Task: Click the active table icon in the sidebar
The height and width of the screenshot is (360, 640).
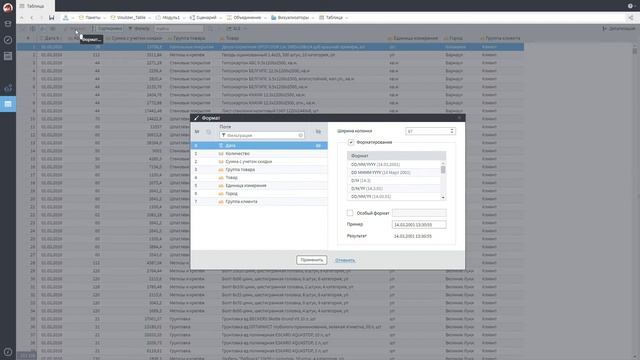Action: click(x=8, y=104)
